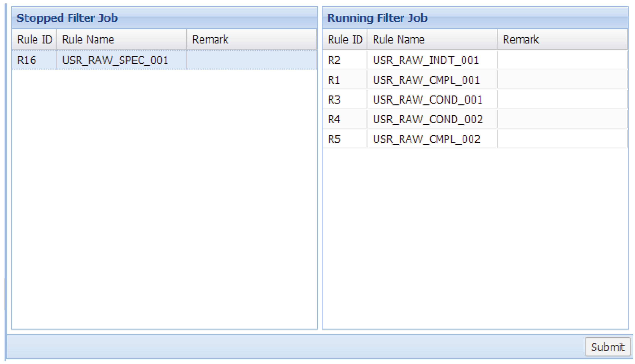Click rule ID R5 cell
635x364 pixels.
coord(334,139)
